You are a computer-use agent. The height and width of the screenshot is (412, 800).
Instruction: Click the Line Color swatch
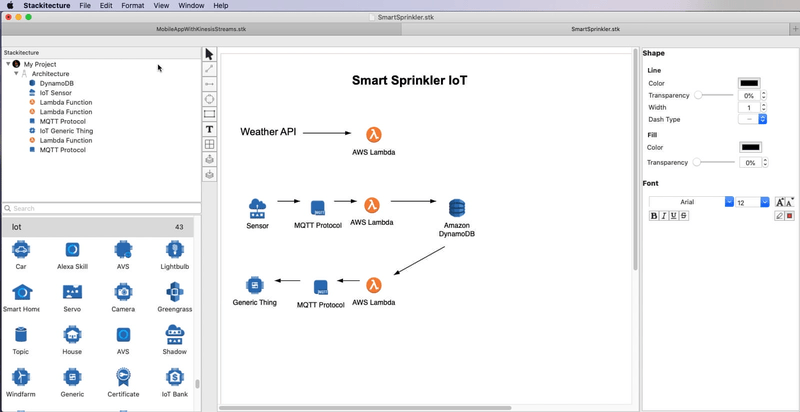(749, 83)
